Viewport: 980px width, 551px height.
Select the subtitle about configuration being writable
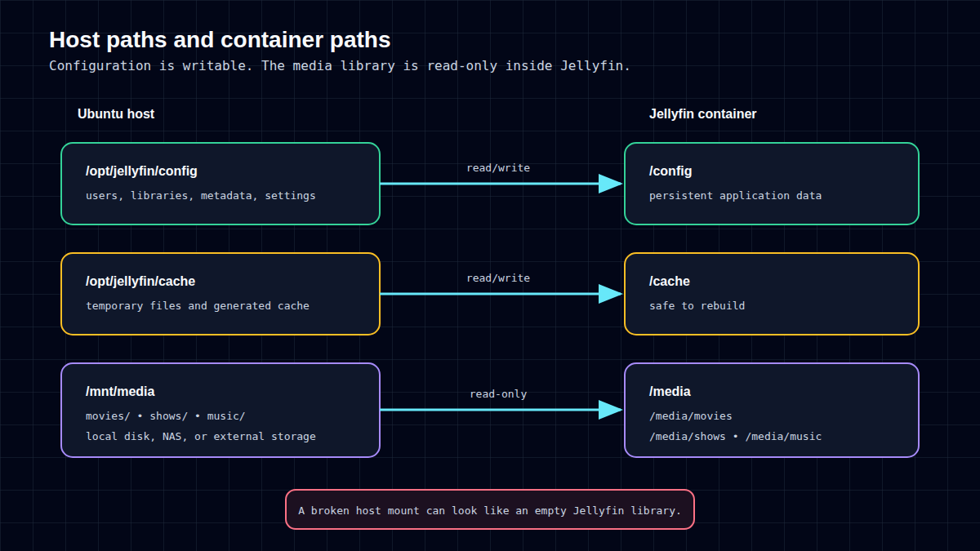340,65
